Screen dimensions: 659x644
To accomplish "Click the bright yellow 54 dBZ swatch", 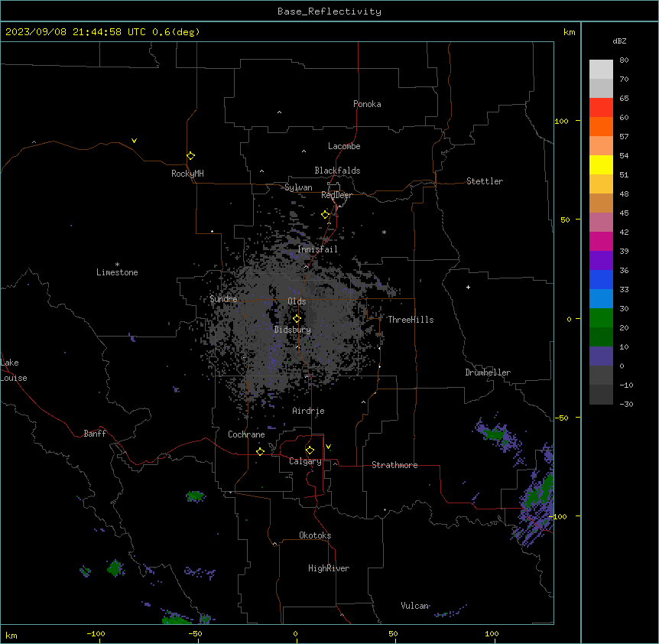I will click(601, 164).
